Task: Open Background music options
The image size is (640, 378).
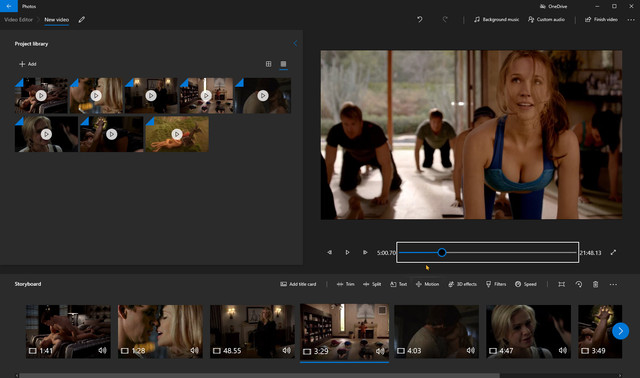Action: (496, 19)
